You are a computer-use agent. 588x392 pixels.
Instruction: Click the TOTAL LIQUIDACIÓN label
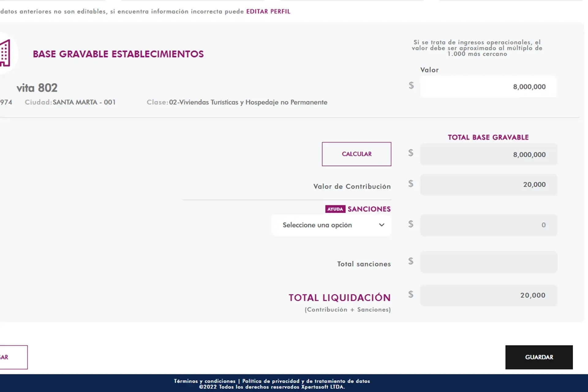coord(340,298)
